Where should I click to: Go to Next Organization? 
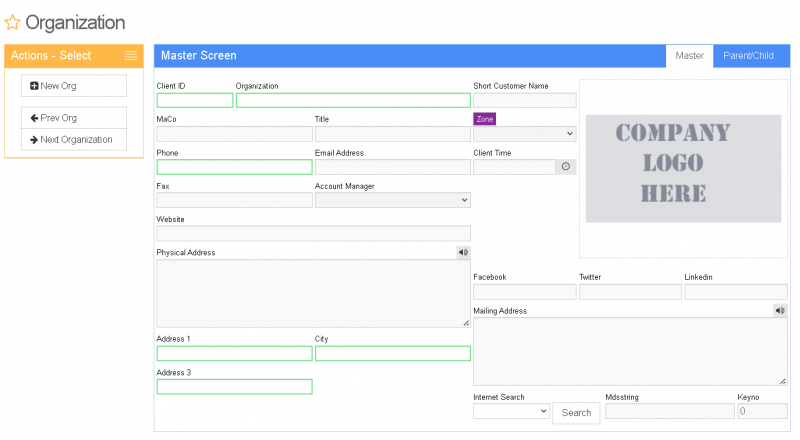point(74,140)
